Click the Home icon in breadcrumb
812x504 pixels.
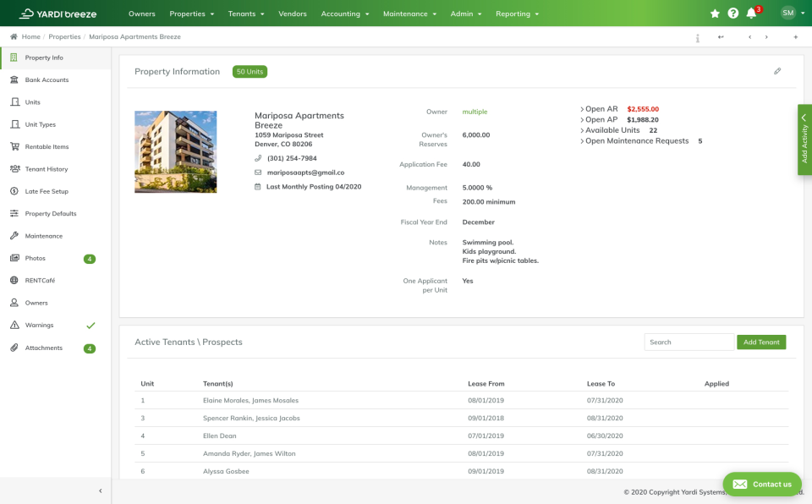pos(14,36)
